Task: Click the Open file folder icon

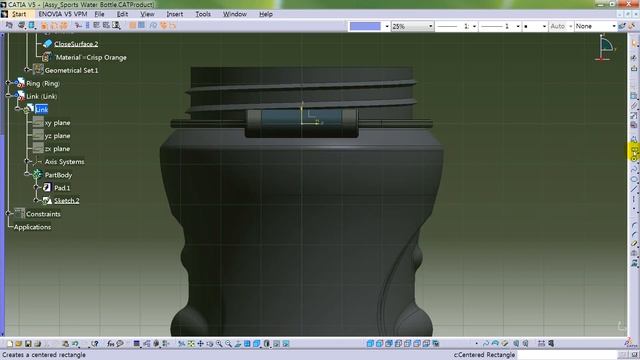Action: (x=18, y=344)
